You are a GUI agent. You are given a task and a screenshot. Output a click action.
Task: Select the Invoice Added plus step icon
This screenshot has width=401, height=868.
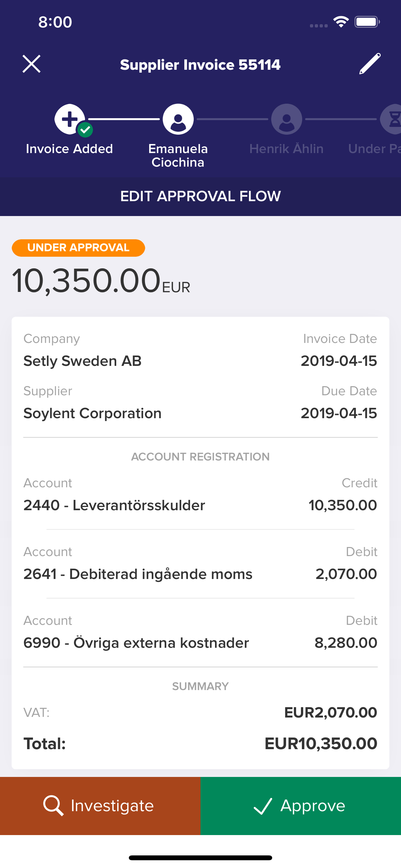(x=69, y=119)
